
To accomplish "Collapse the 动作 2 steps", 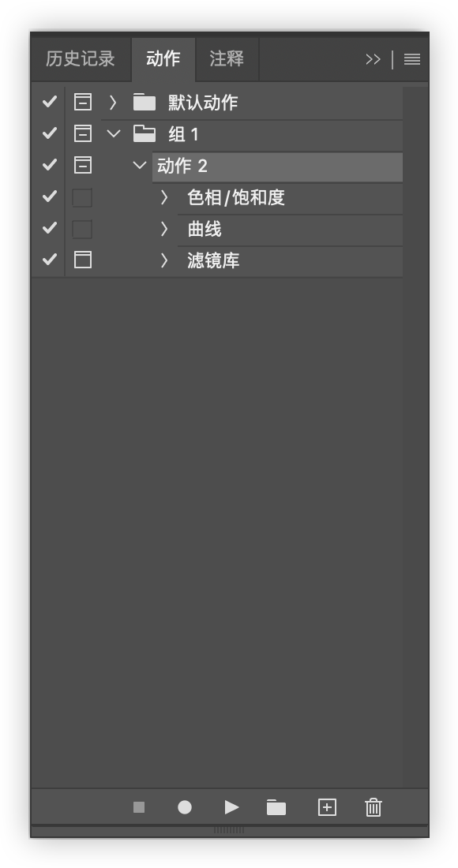I will [x=140, y=165].
